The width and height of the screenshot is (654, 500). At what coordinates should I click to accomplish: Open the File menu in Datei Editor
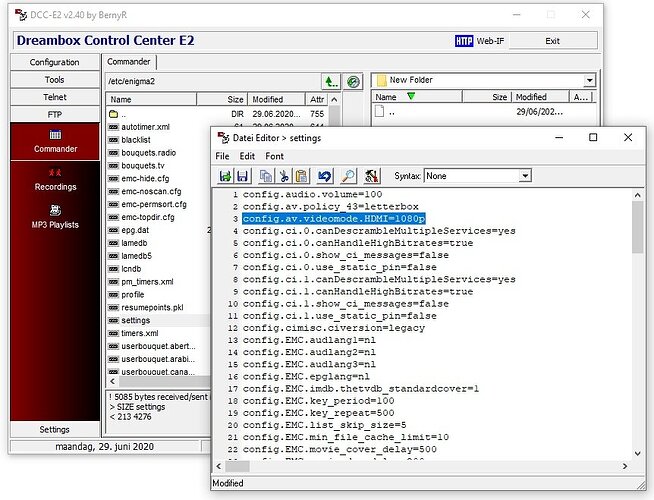pos(222,156)
